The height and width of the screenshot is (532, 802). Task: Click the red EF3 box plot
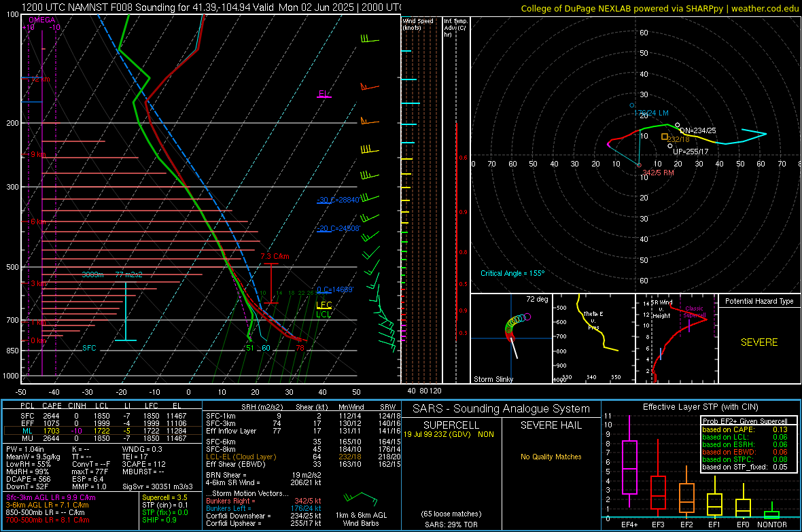658,493
